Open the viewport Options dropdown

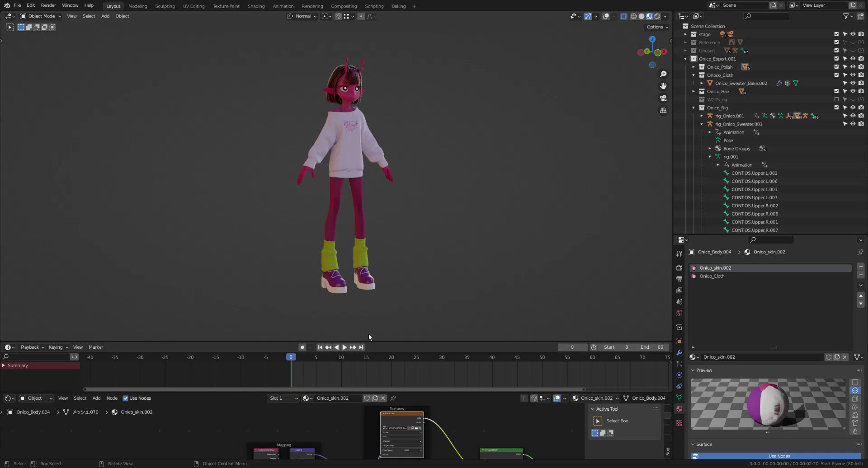657,27
